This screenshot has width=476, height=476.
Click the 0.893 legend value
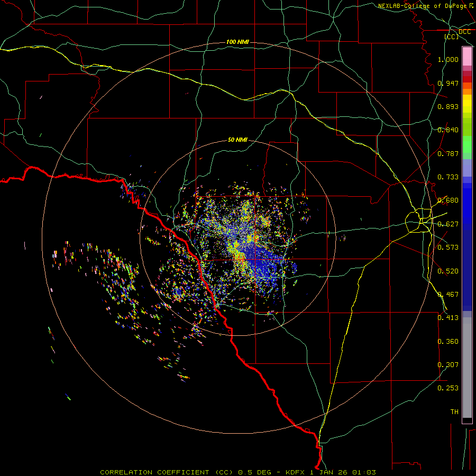448,106
